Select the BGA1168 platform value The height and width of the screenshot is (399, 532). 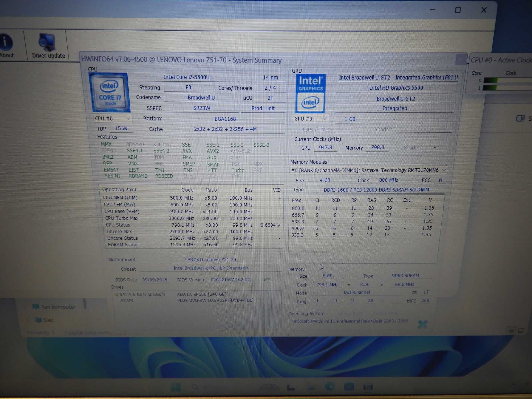[x=225, y=119]
